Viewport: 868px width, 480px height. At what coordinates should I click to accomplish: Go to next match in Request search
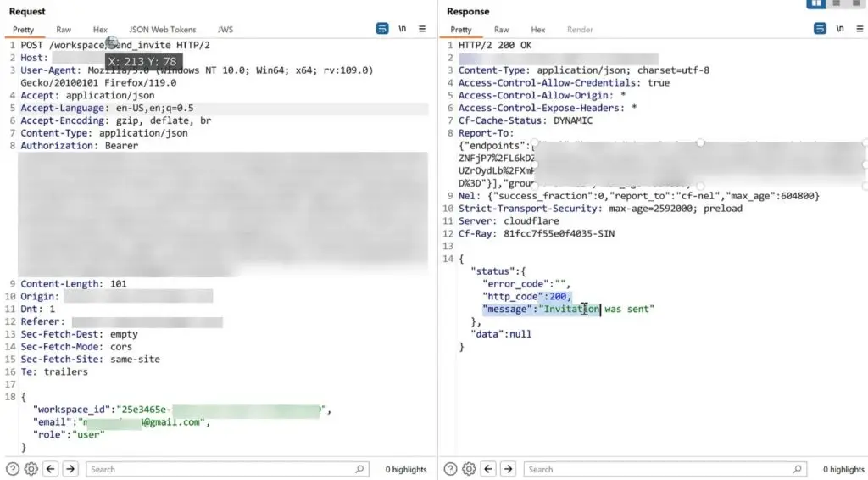(70, 469)
